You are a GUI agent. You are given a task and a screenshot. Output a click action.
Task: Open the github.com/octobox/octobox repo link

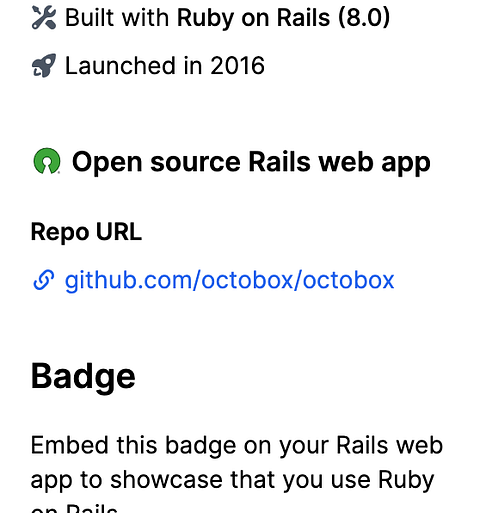(x=229, y=280)
